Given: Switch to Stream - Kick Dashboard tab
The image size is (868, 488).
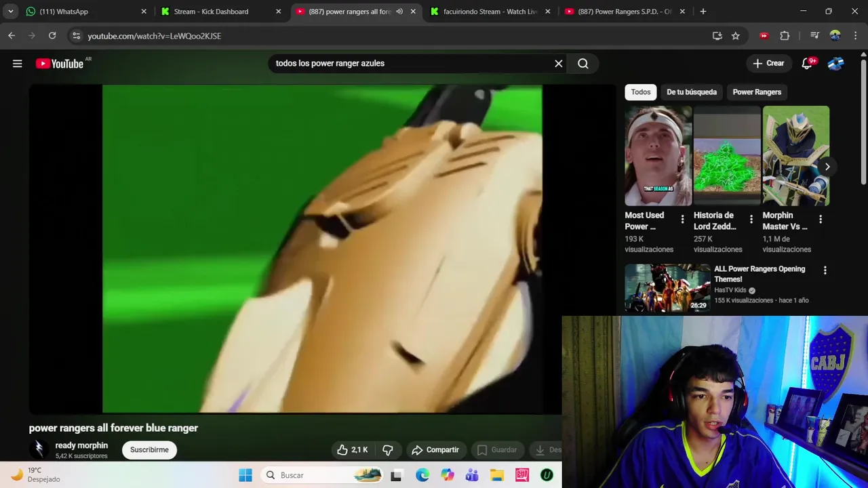Looking at the screenshot, I should tap(219, 12).
